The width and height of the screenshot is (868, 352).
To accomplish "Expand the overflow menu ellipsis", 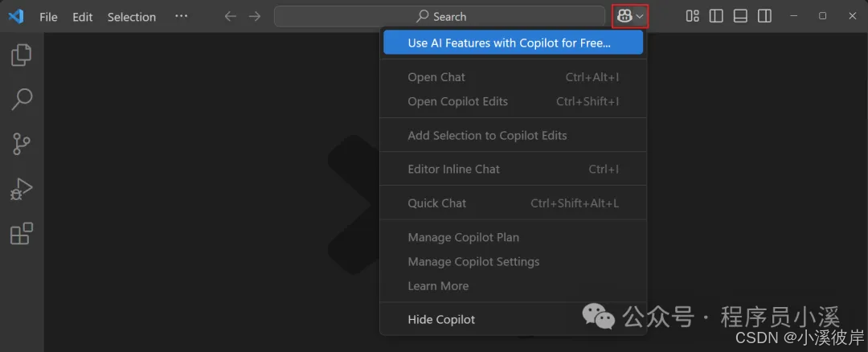I will (181, 16).
